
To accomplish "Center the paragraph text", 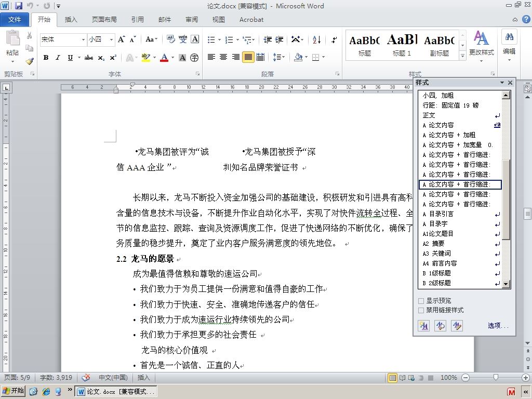I will pyautogui.click(x=223, y=57).
